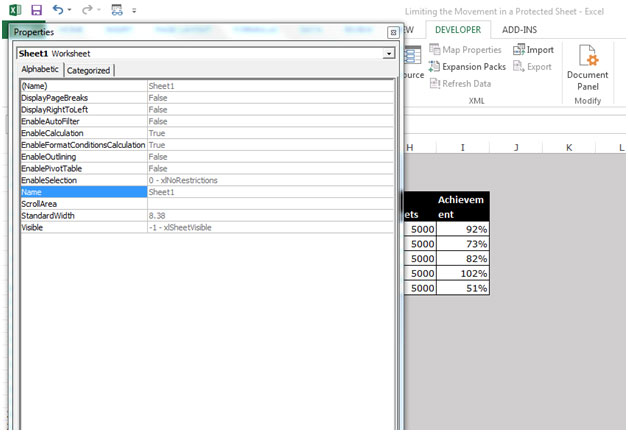Image resolution: width=628 pixels, height=432 pixels.
Task: Click the Map Properties icon
Action: pos(435,49)
